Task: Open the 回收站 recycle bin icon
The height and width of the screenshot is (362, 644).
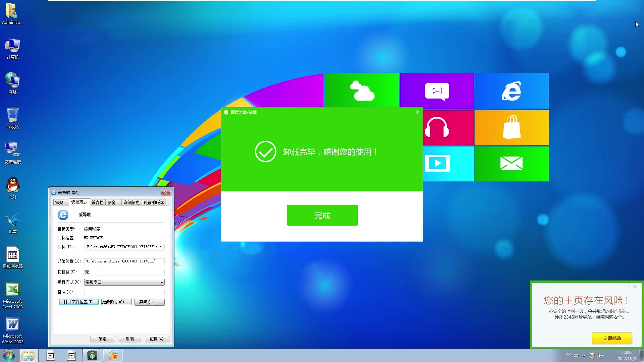Action: [x=12, y=118]
